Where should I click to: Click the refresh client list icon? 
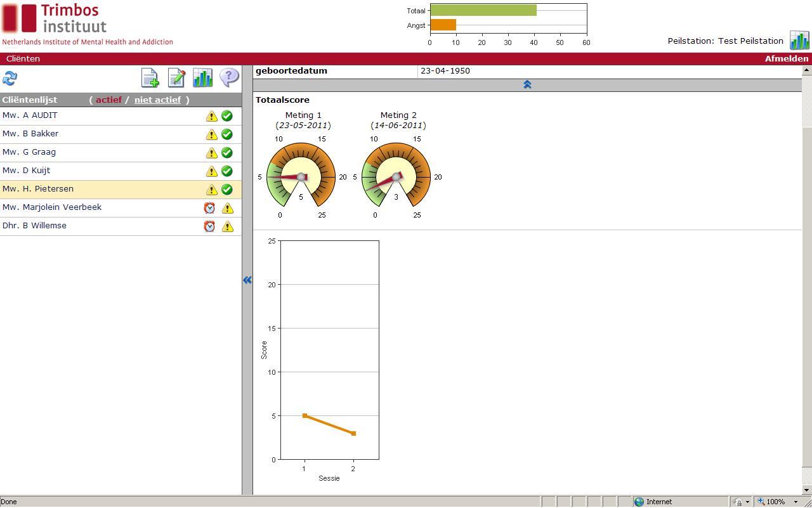point(10,78)
